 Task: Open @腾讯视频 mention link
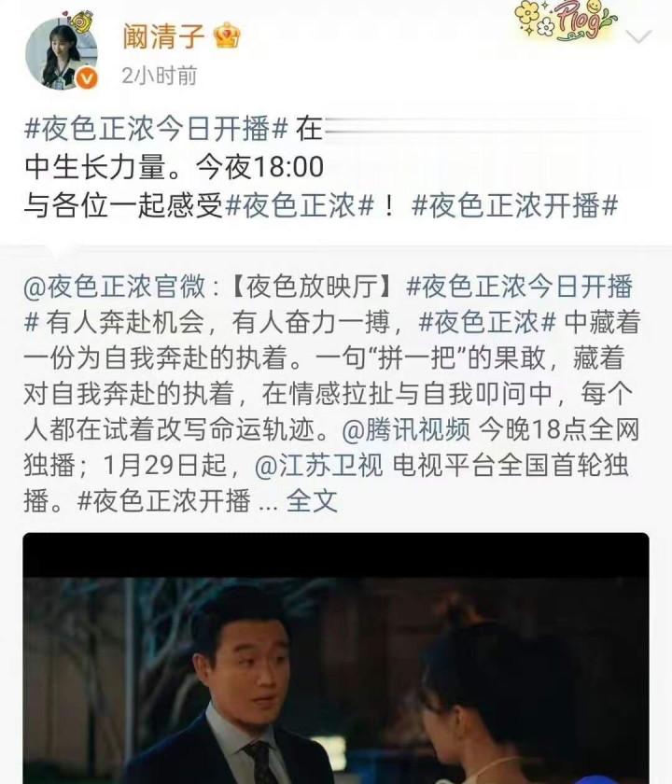[407, 429]
